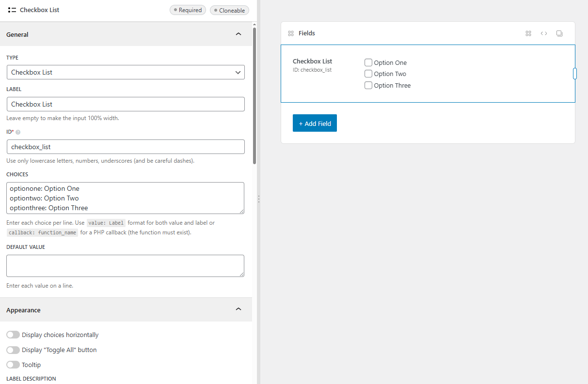Open the grid view in the Fields panel header
This screenshot has width=588, height=384.
[x=528, y=33]
